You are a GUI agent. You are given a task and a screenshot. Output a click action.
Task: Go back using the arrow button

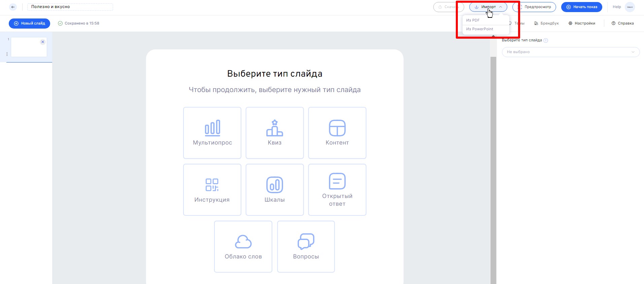(x=13, y=7)
